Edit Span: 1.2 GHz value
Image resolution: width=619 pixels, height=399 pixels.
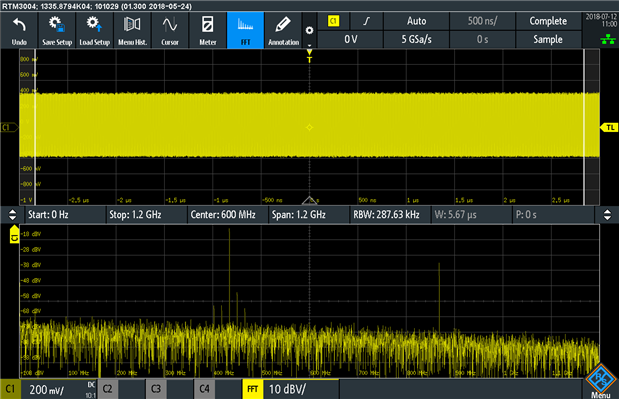coord(309,215)
